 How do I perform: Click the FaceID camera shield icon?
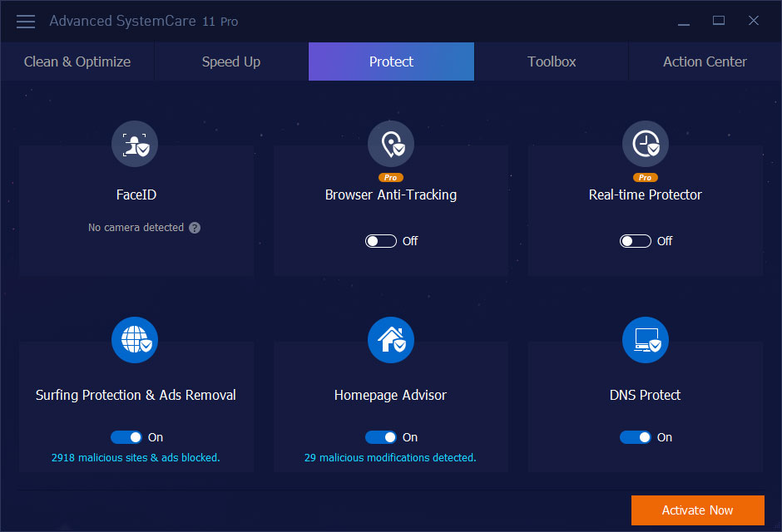(x=135, y=144)
